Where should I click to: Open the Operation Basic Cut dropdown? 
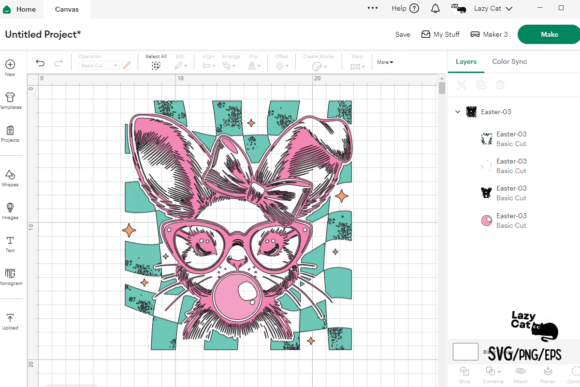coord(98,65)
